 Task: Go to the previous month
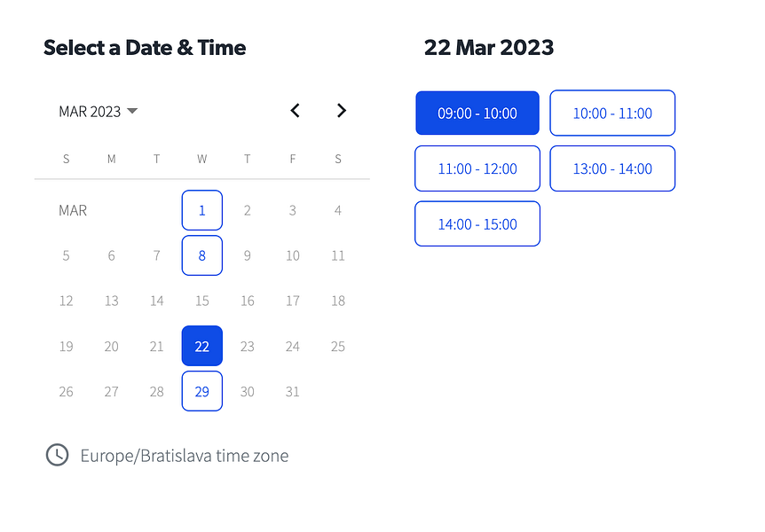point(296,111)
